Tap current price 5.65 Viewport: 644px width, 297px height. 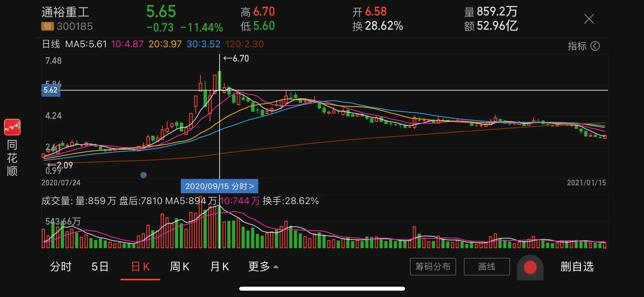[161, 12]
